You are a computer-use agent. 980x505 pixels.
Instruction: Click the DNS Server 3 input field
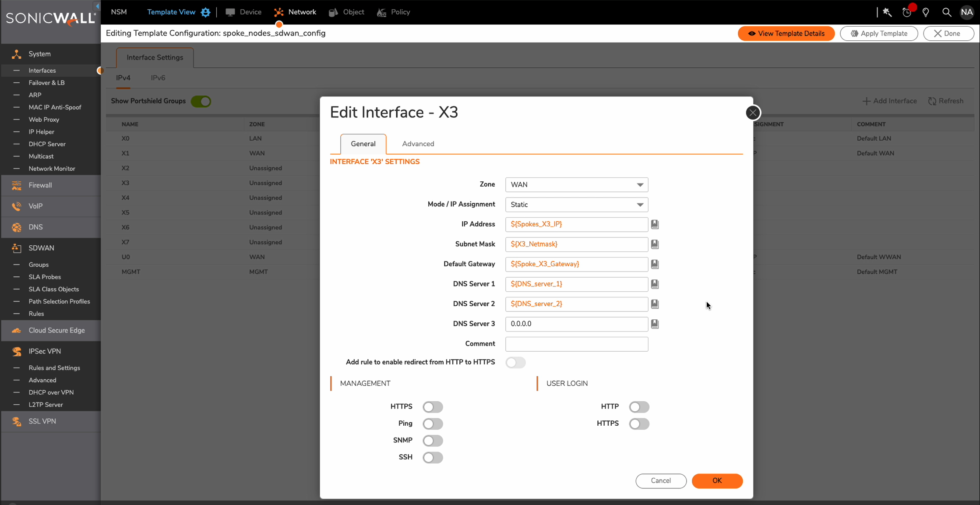(576, 324)
